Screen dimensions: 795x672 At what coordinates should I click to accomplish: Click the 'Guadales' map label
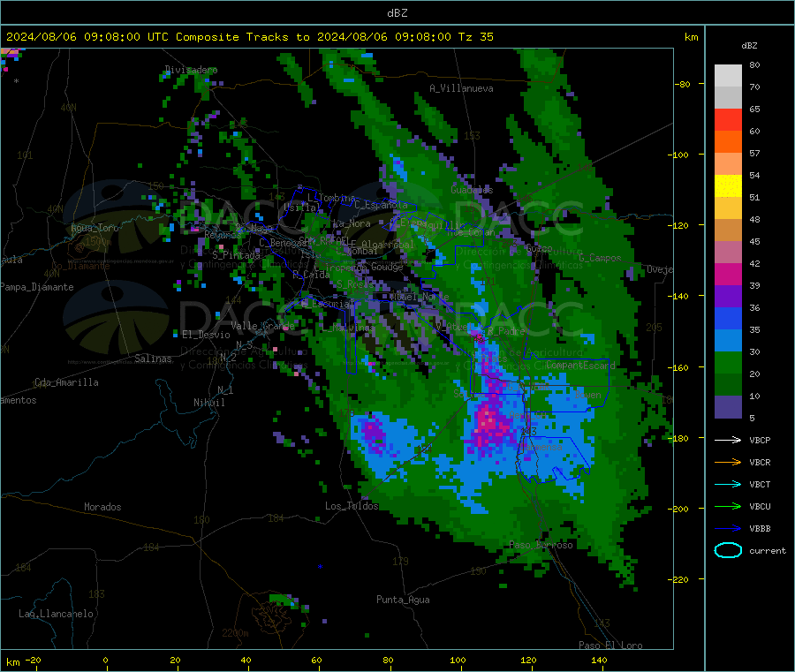(472, 190)
